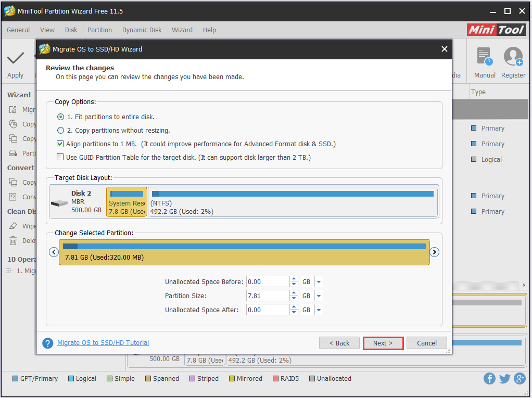Close the Migrate OS wizard dialog

tap(445, 49)
